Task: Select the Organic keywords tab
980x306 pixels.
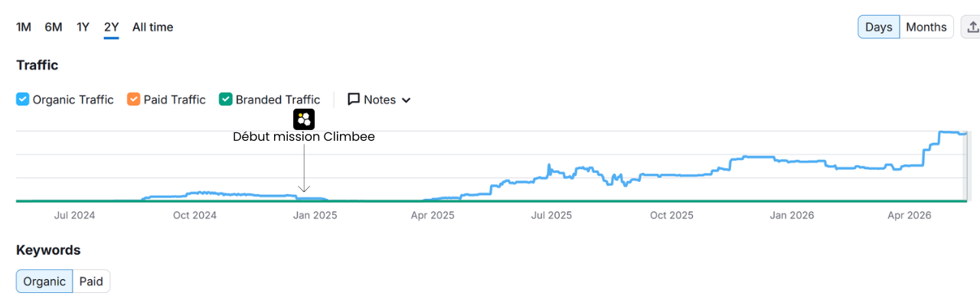Action: [44, 282]
